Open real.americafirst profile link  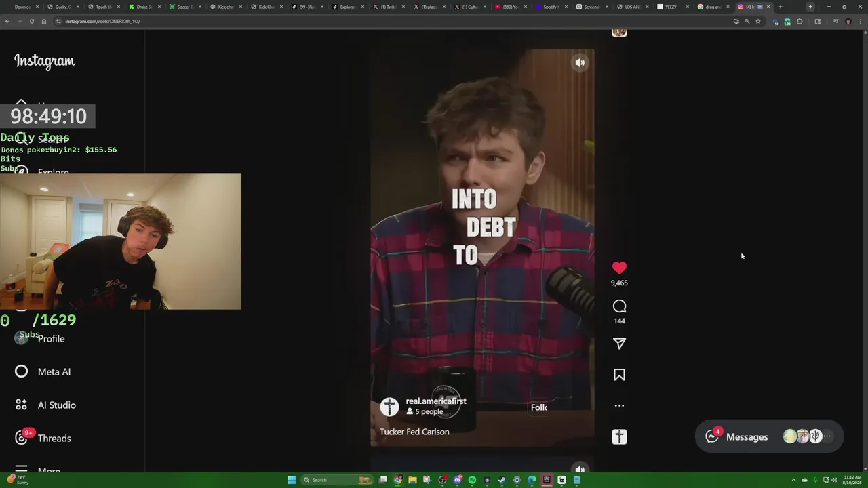click(436, 401)
